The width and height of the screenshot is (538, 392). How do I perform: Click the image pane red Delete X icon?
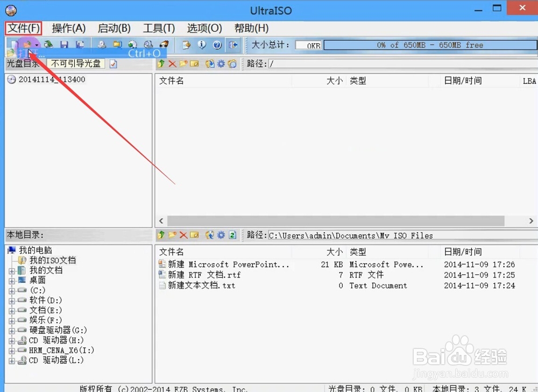click(173, 64)
